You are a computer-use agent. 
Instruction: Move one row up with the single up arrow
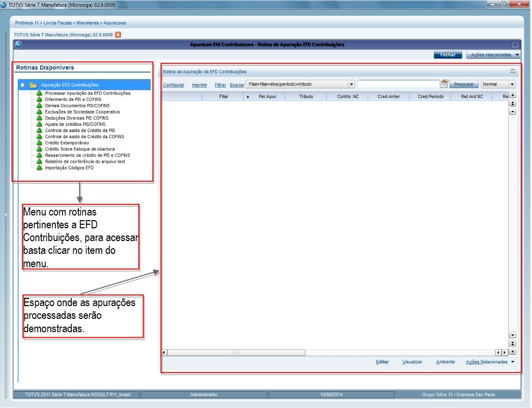513,112
